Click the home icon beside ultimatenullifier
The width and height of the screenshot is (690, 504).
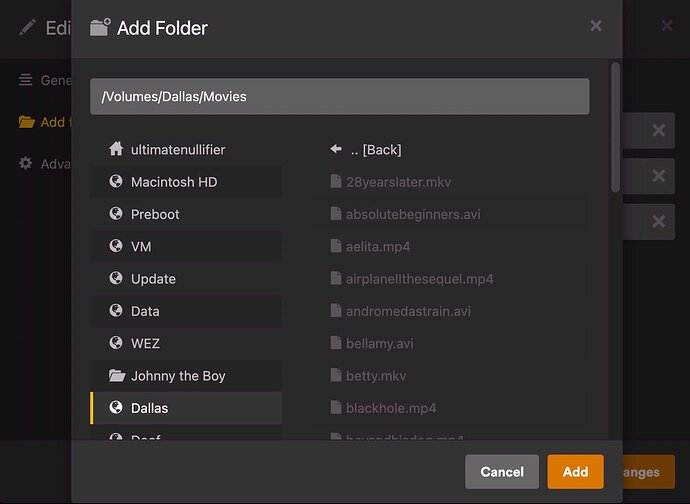pos(116,149)
